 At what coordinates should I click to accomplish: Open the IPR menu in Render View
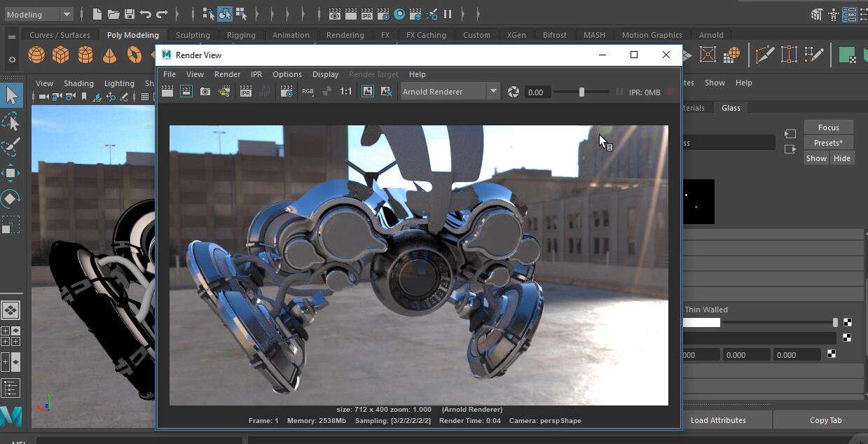pyautogui.click(x=256, y=74)
